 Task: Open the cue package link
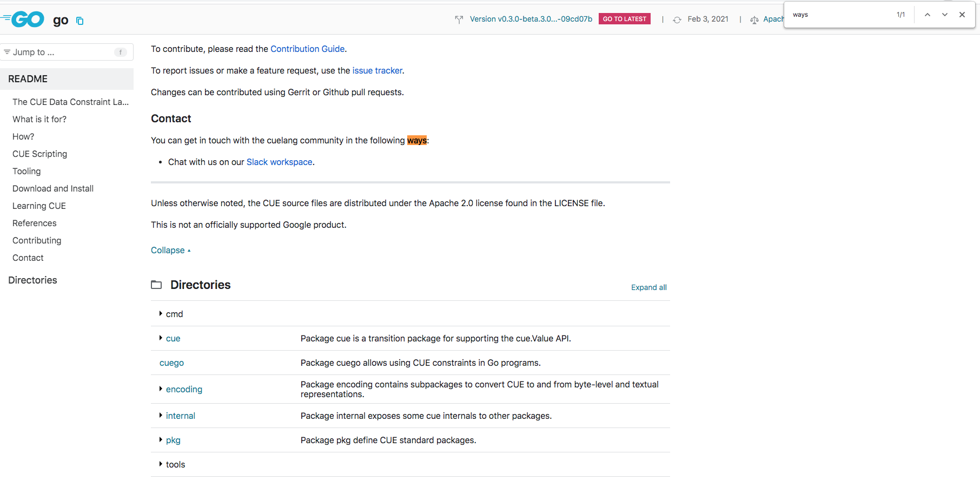(x=173, y=338)
